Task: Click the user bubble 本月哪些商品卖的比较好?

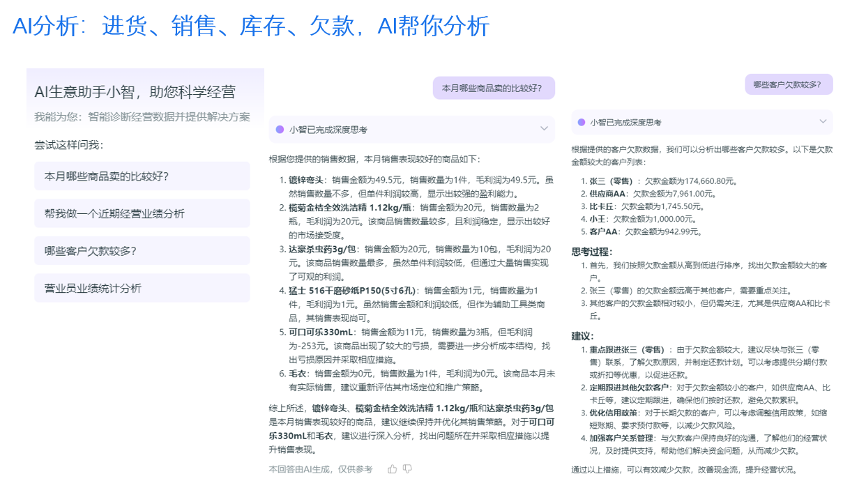Action: coord(494,88)
